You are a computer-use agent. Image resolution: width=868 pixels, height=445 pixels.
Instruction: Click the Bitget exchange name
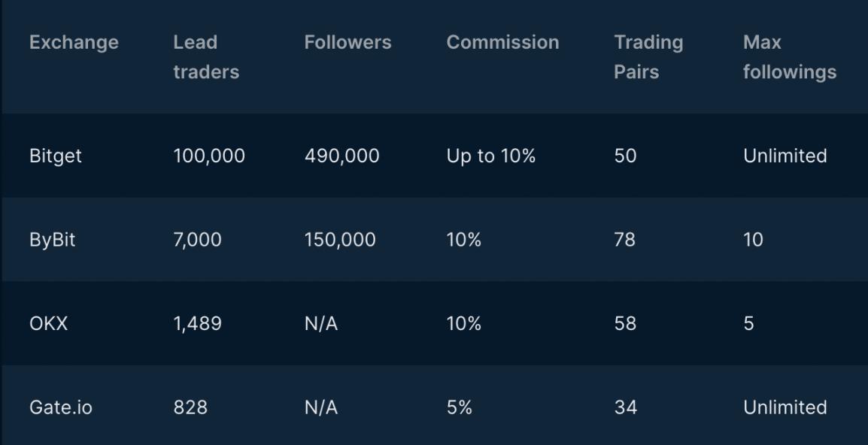(x=56, y=156)
